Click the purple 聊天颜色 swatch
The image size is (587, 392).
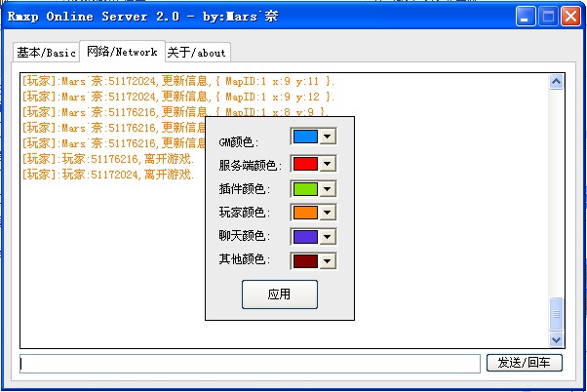305,237
